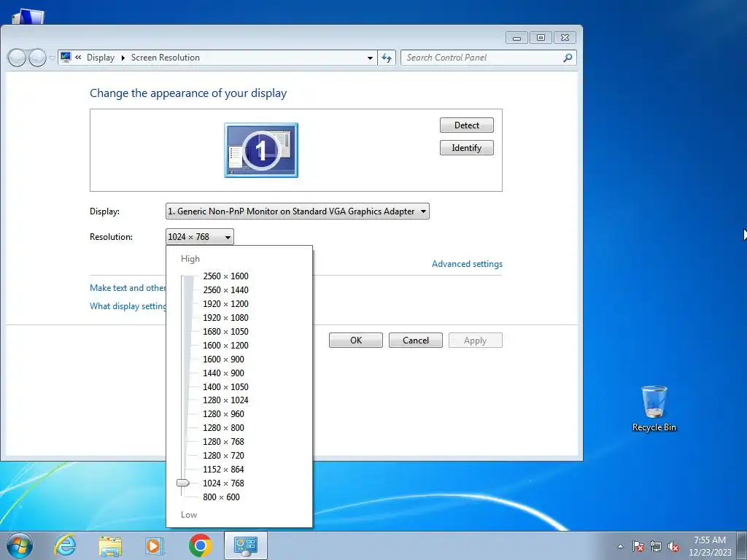Click Display in the breadcrumb path
Viewport: 747px width, 560px height.
(101, 57)
